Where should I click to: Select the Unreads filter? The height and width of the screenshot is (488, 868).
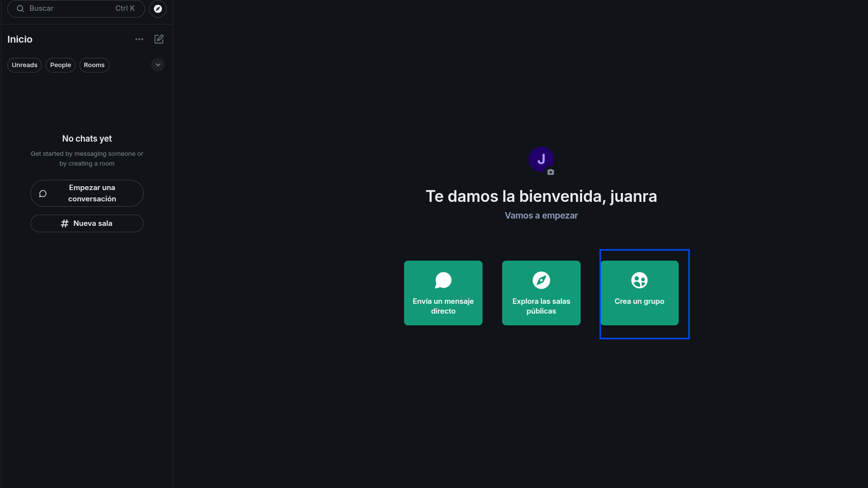[x=25, y=65]
